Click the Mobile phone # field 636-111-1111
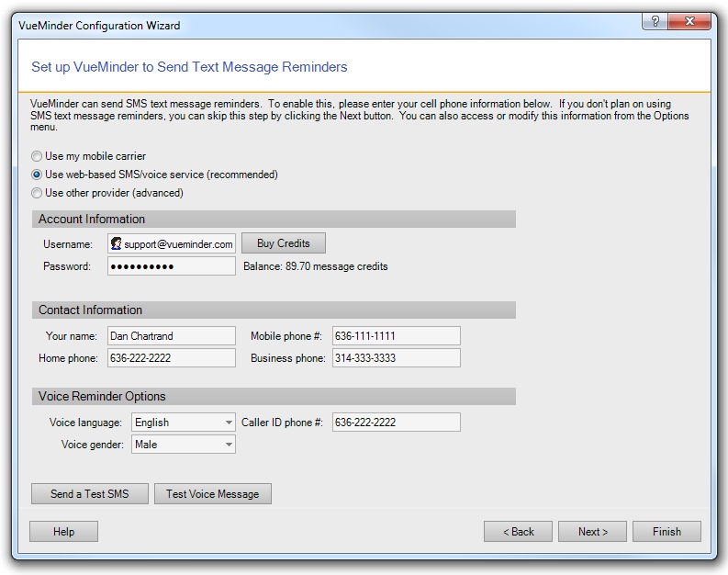Screen dimensions: 728x575 [397, 336]
